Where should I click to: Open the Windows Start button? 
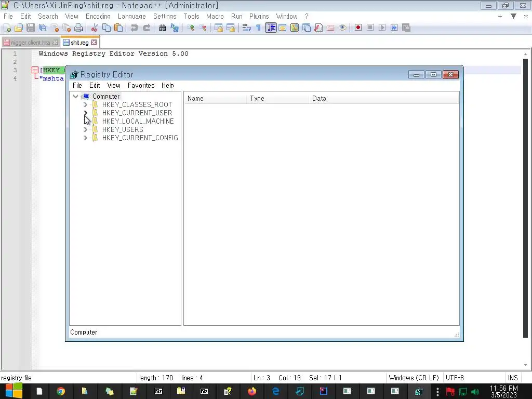[14, 391]
